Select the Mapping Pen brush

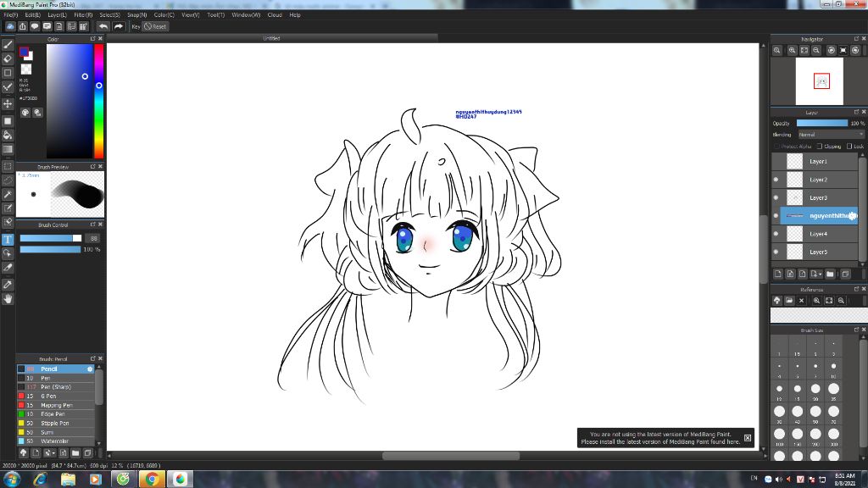click(x=55, y=405)
